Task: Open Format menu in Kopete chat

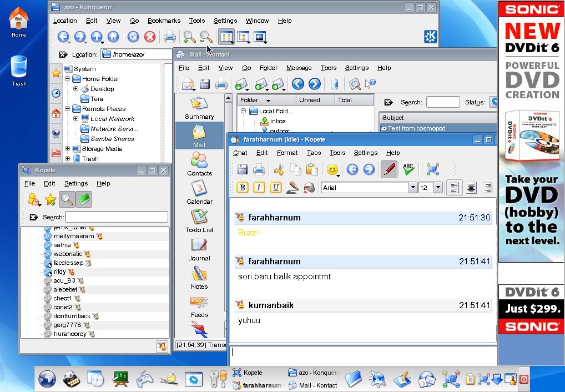Action: coord(287,153)
